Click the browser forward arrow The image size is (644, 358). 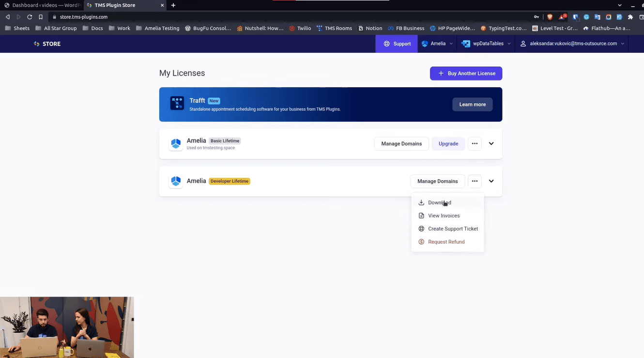pos(19,17)
